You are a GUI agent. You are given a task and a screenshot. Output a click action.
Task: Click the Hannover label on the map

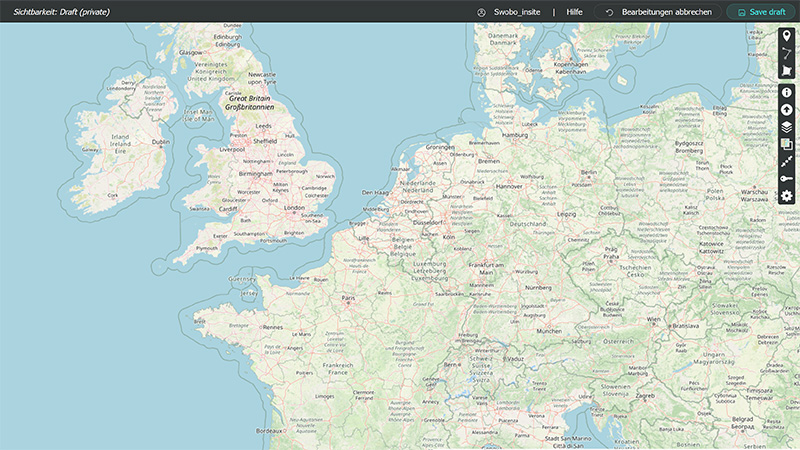coord(509,186)
